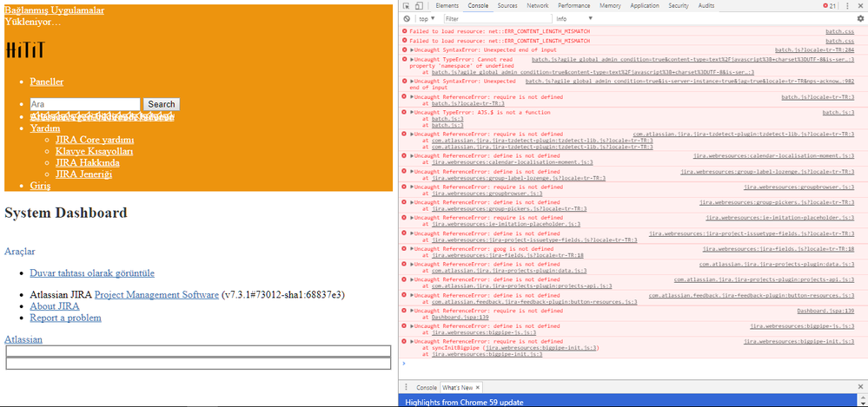Toggle the device toolbar icon
The width and height of the screenshot is (868, 407).
pos(419,5)
